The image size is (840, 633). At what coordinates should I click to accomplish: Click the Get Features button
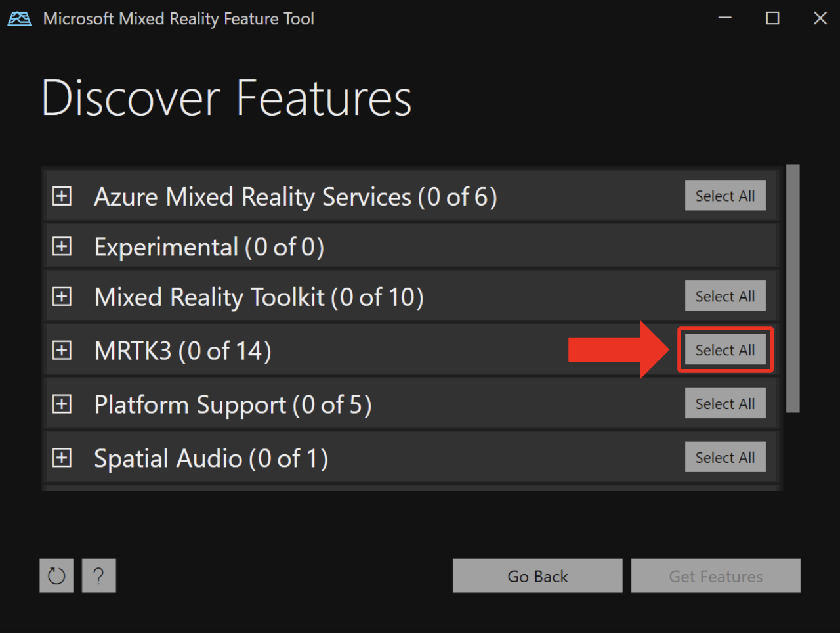click(x=716, y=576)
